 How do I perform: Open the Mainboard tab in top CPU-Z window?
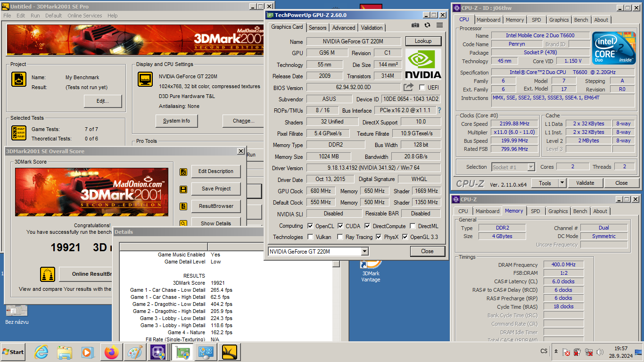pyautogui.click(x=488, y=20)
